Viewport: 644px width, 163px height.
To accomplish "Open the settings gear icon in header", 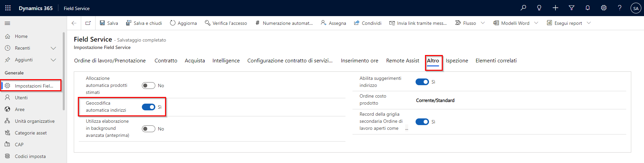I will coord(604,8).
